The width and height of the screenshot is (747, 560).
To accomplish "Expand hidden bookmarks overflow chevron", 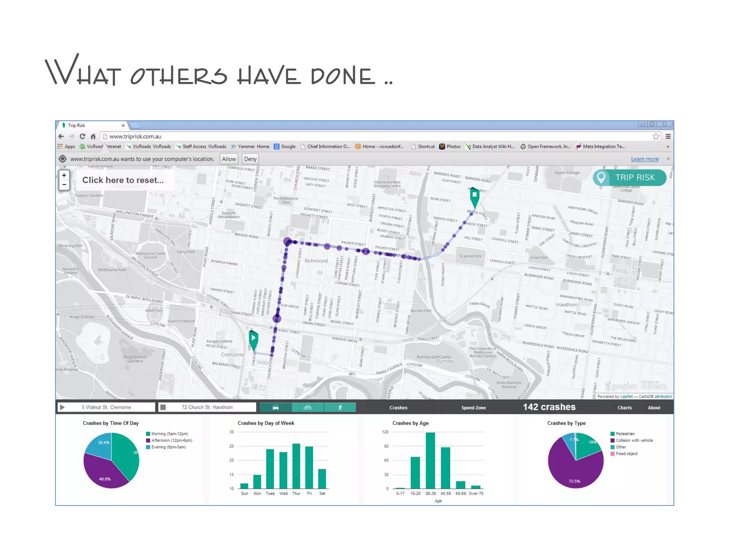I will click(668, 147).
